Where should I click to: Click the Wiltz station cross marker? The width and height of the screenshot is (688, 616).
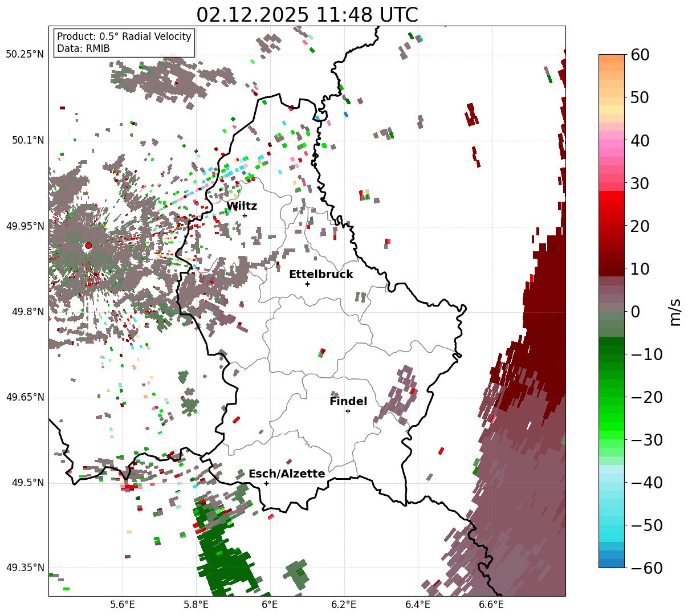pyautogui.click(x=245, y=215)
